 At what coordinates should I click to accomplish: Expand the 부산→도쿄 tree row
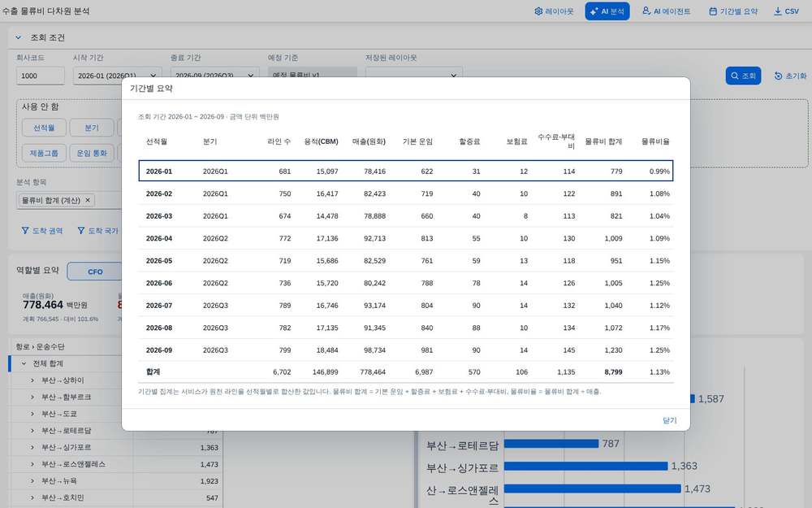[32, 414]
